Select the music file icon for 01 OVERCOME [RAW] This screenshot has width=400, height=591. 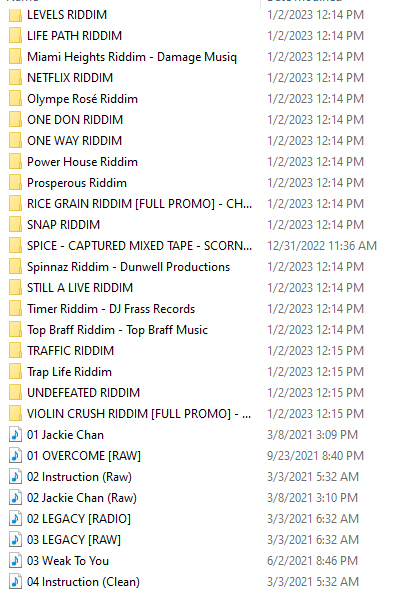pos(15,456)
